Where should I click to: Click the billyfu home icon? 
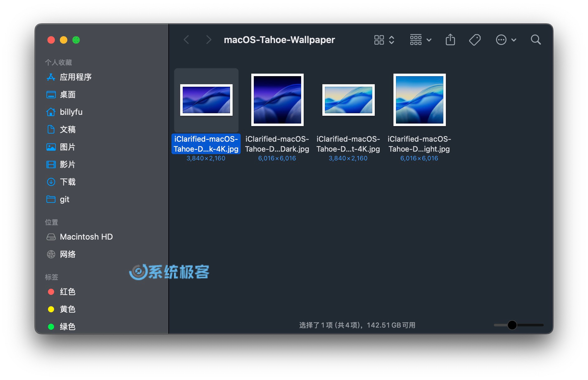[x=51, y=112]
